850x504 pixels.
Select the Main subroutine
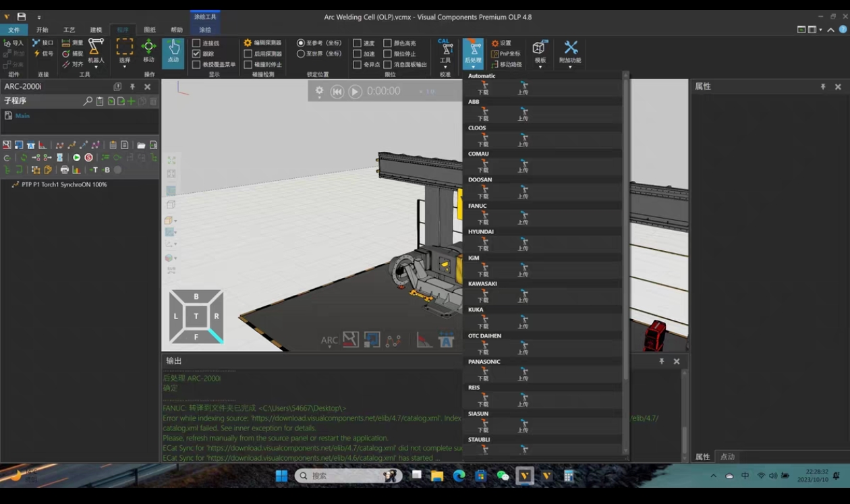(22, 116)
